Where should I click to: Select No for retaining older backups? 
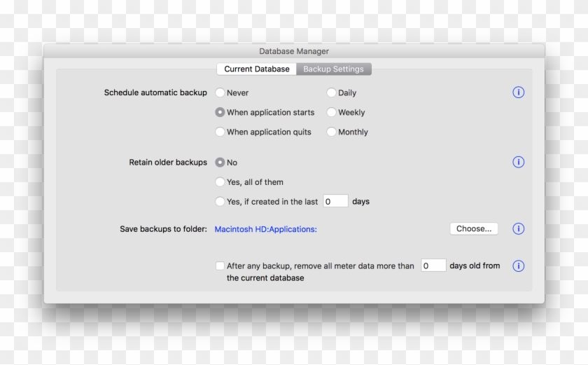pyautogui.click(x=220, y=163)
